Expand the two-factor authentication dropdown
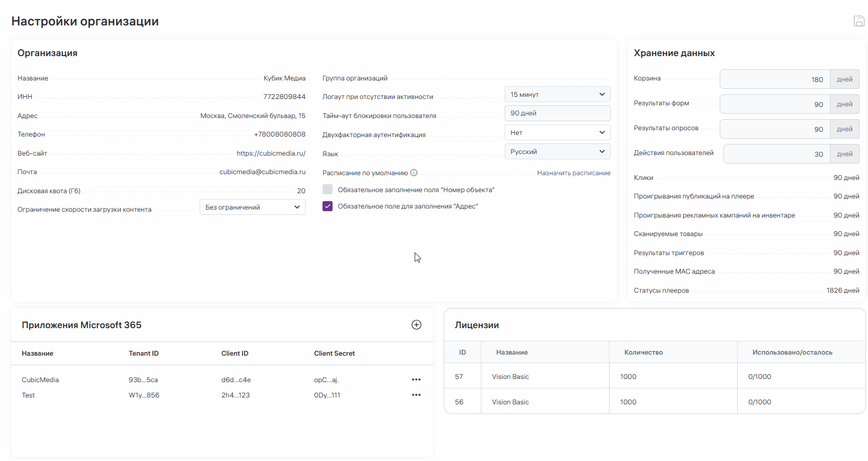The width and height of the screenshot is (868, 461). (557, 132)
